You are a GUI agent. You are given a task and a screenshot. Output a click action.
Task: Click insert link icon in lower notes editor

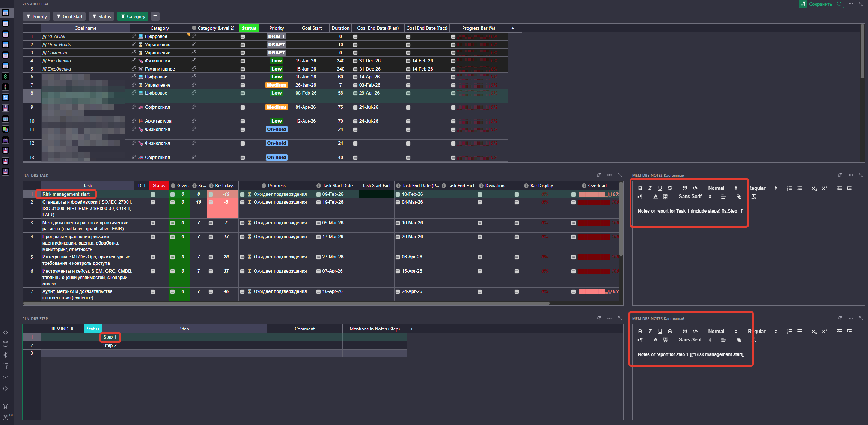click(x=739, y=340)
